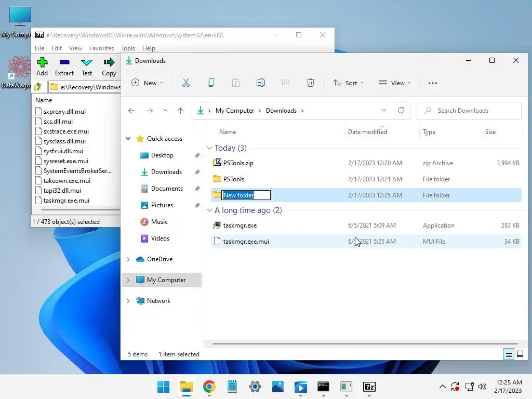The image size is (532, 399).
Task: Collapse the A long time ago group
Action: [x=210, y=210]
